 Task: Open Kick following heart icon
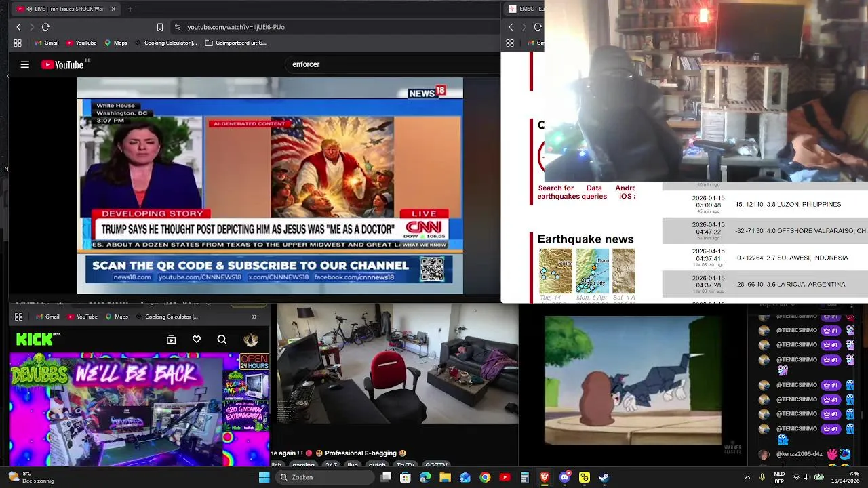click(197, 340)
